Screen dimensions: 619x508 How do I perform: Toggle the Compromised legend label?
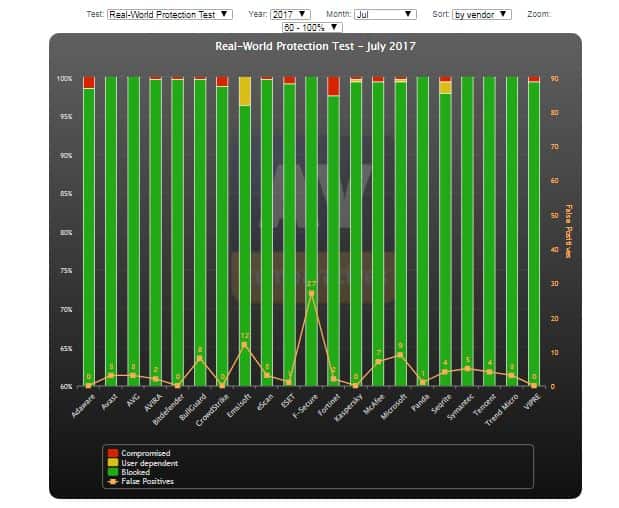point(146,453)
